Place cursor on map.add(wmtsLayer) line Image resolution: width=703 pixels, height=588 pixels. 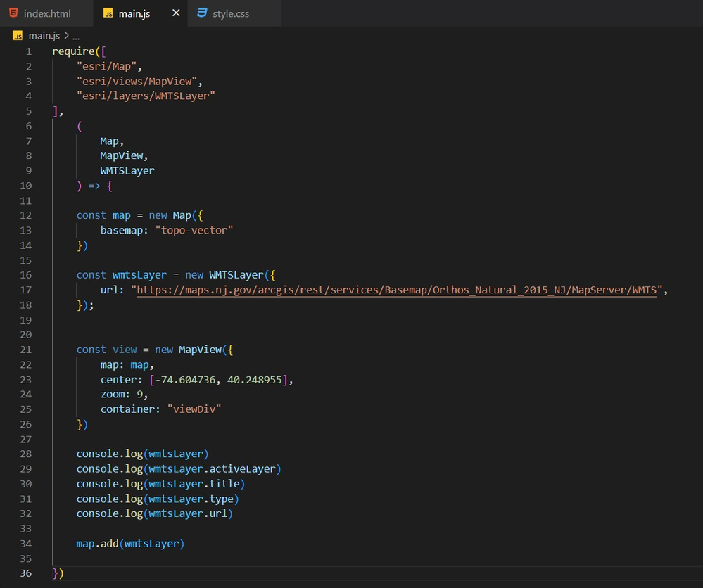pyautogui.click(x=130, y=544)
